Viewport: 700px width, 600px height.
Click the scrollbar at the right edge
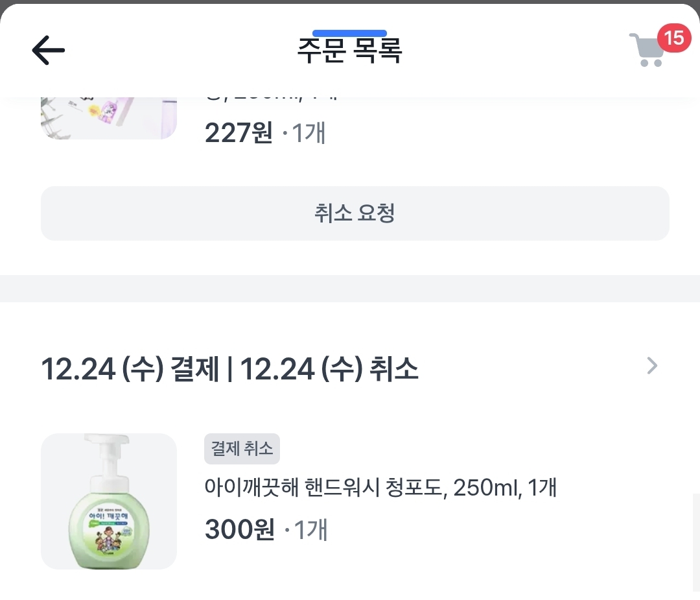696,542
